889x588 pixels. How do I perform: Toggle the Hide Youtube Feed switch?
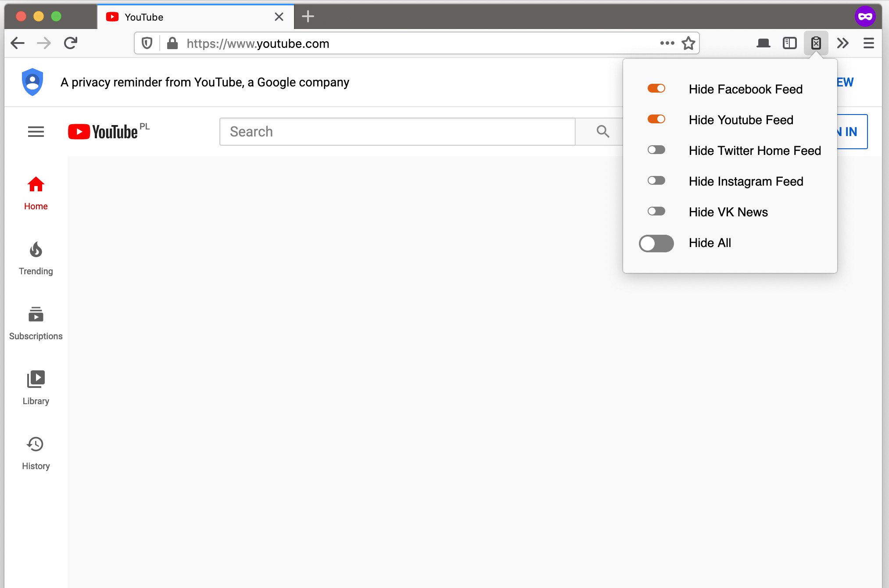[x=656, y=119]
